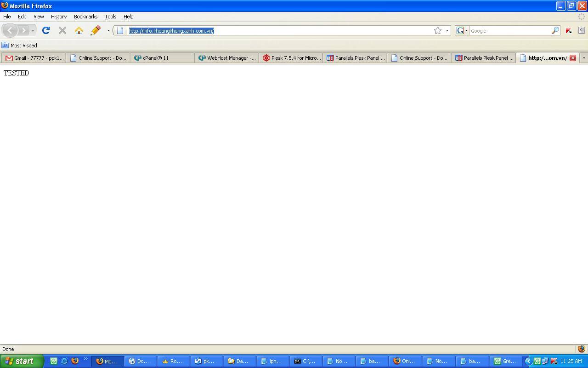Click the pencil edit toolbar icon
This screenshot has height=368, width=588.
pos(96,30)
